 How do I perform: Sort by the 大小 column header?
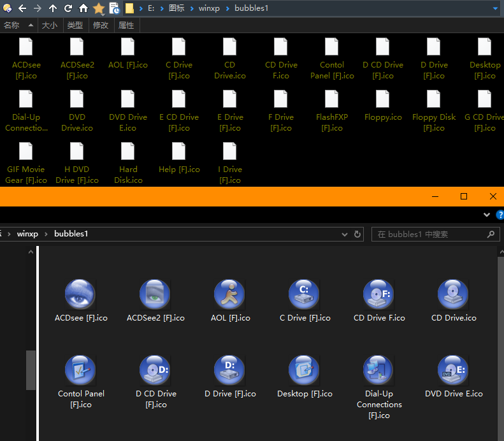50,25
